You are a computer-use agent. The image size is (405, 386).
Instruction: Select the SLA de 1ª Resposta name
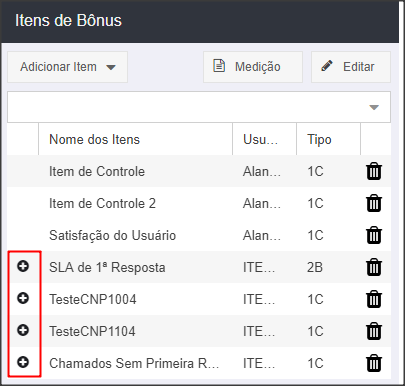pos(107,267)
